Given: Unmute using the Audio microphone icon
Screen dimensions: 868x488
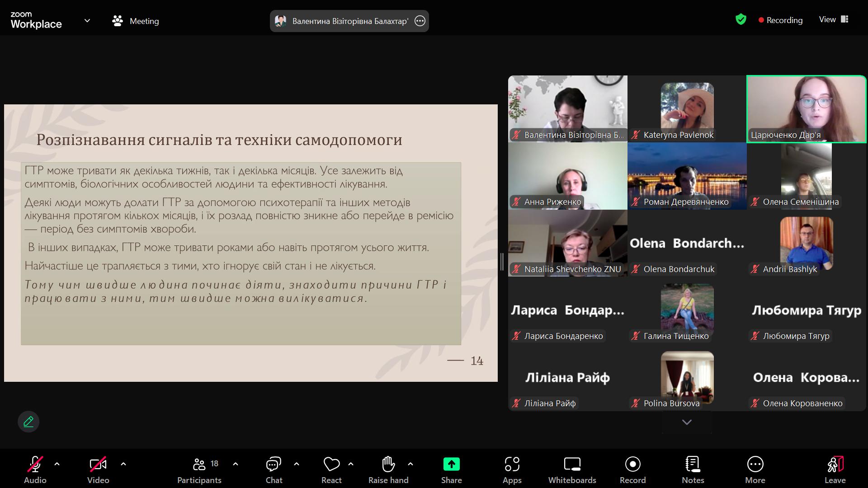Looking at the screenshot, I should [35, 464].
